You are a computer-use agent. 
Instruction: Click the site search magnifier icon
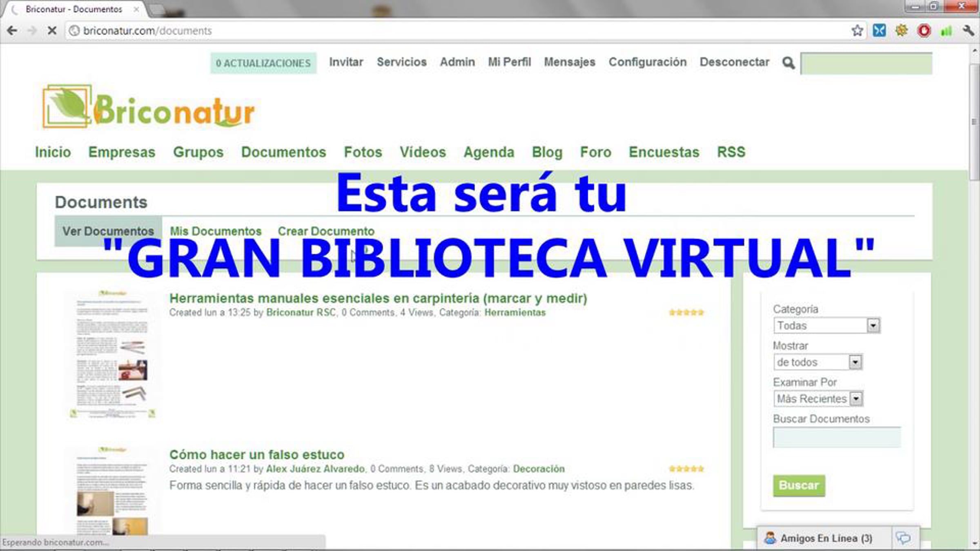click(788, 63)
